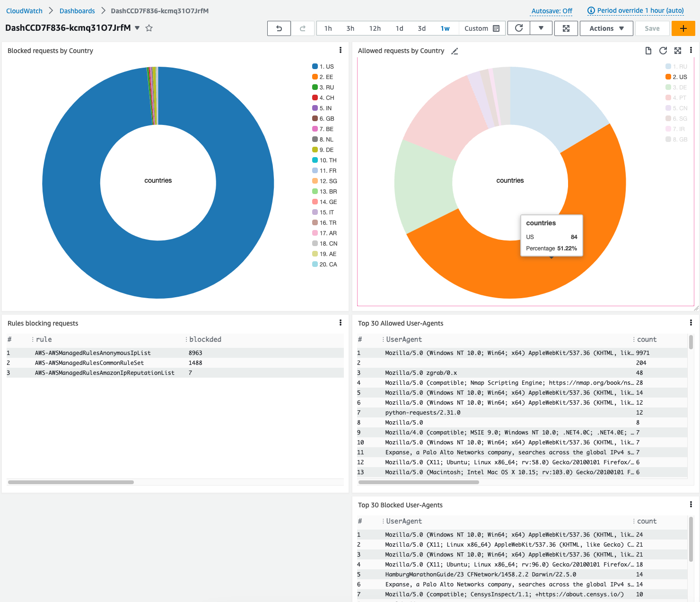Screen dimensions: 700x602
Task: Add a widget with plus button
Action: tap(683, 28)
